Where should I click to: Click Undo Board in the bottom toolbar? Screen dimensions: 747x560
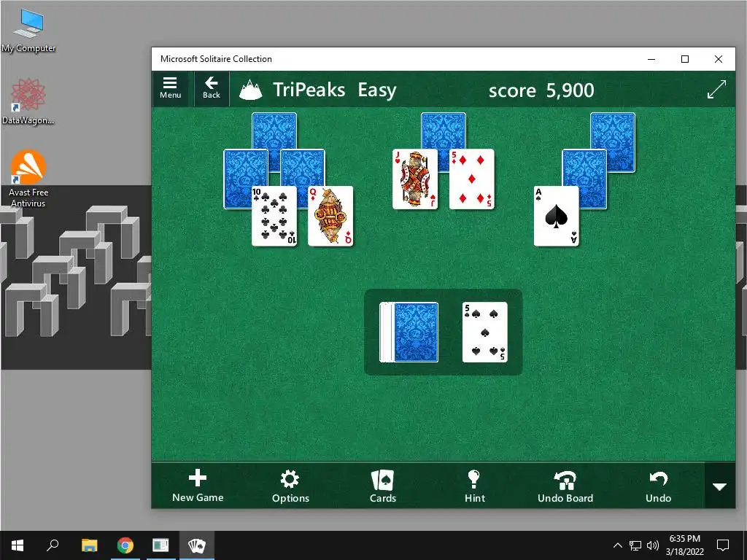coord(565,486)
